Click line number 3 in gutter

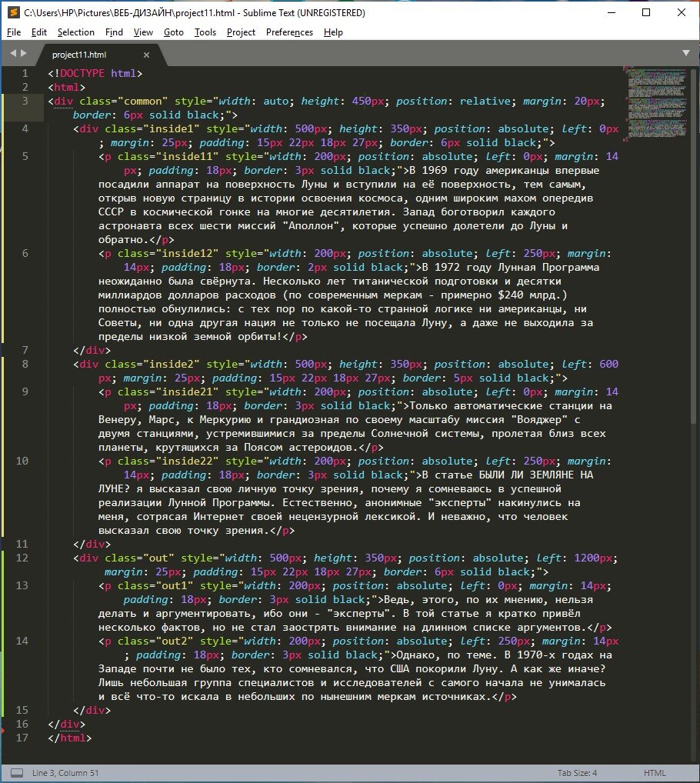25,101
